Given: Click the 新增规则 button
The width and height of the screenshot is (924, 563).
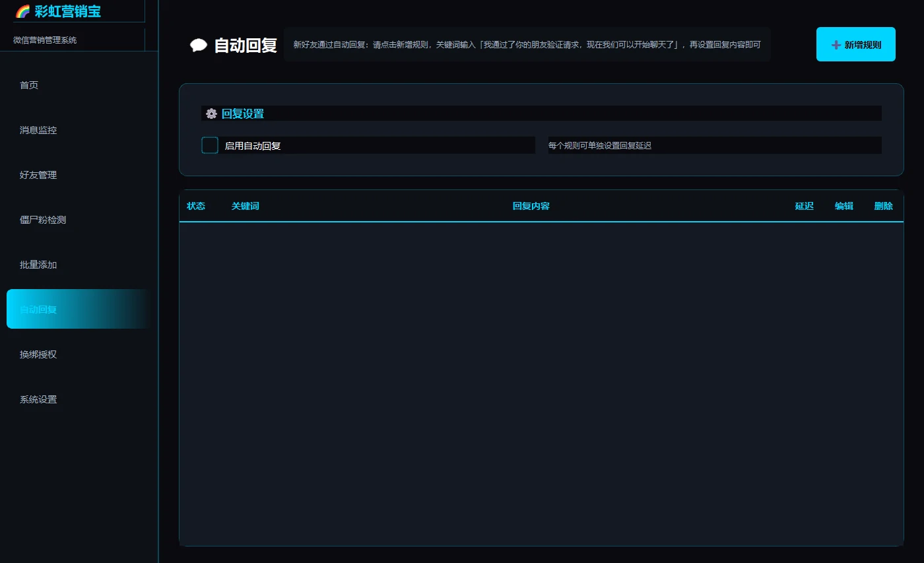Looking at the screenshot, I should point(856,44).
